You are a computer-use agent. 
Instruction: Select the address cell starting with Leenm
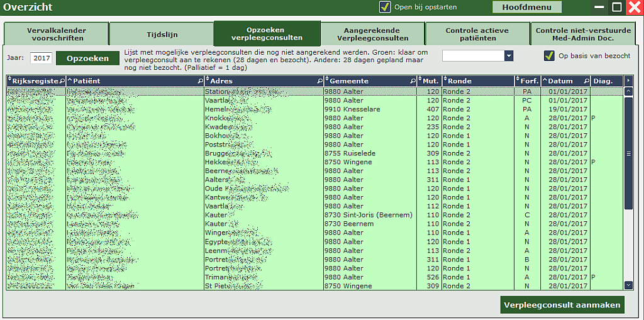pos(264,251)
